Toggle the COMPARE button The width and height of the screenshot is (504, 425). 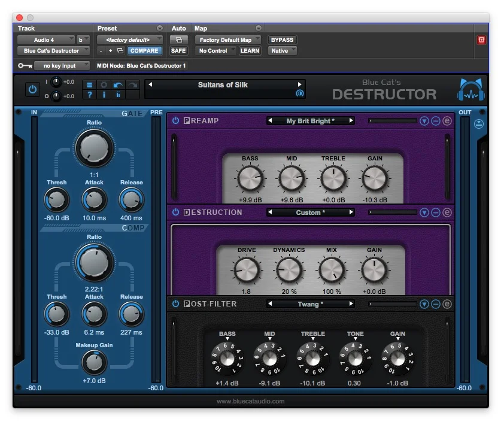click(144, 51)
